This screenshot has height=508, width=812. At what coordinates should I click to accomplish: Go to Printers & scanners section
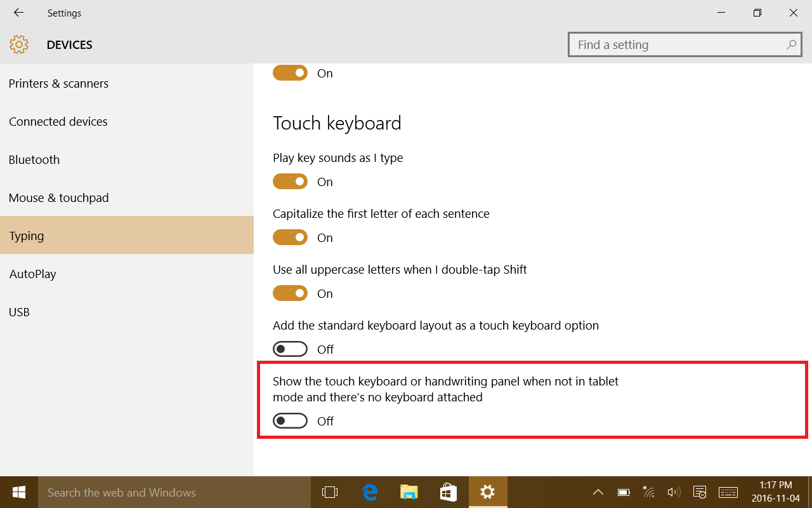point(58,83)
